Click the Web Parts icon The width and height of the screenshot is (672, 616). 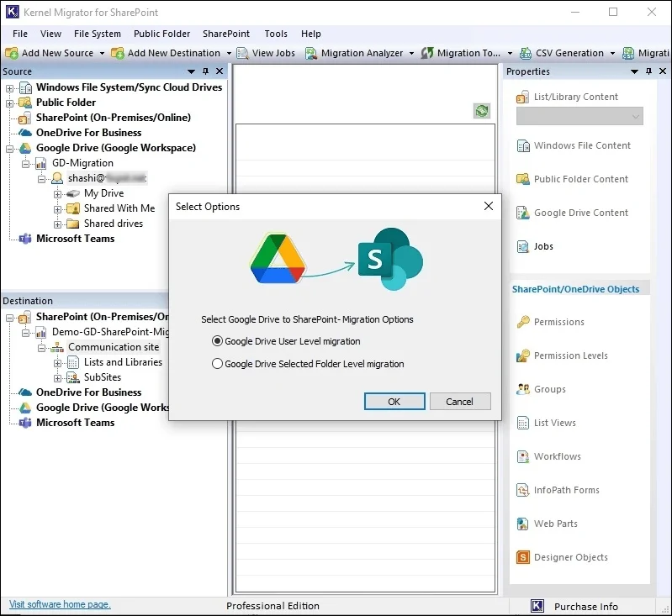click(523, 524)
